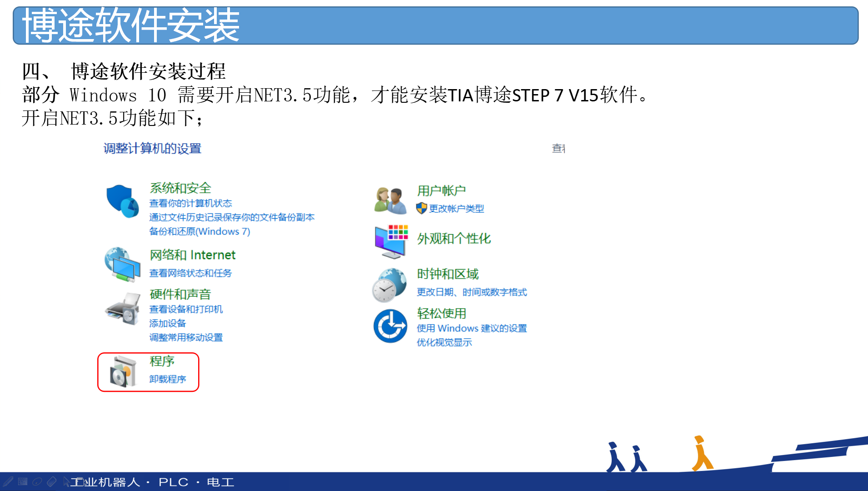Click the System and Security shield icon
Image resolution: width=868 pixels, height=491 pixels.
(122, 201)
